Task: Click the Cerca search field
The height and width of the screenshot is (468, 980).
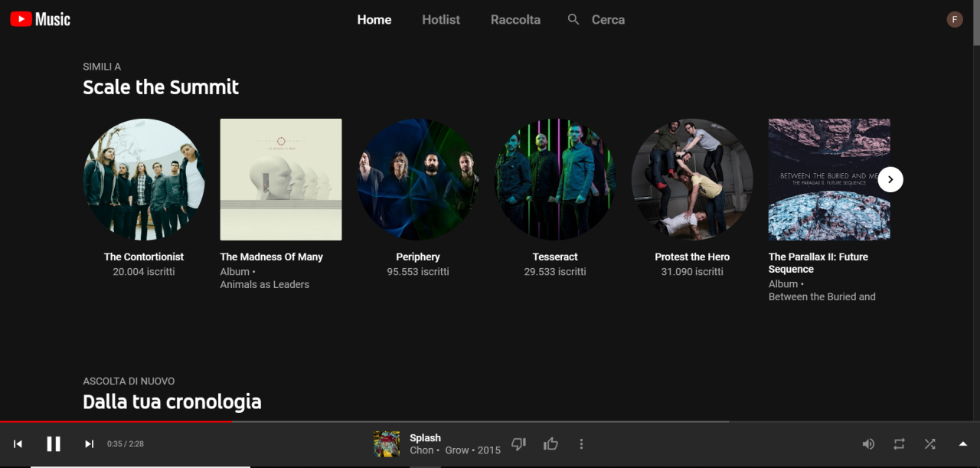Action: click(608, 20)
